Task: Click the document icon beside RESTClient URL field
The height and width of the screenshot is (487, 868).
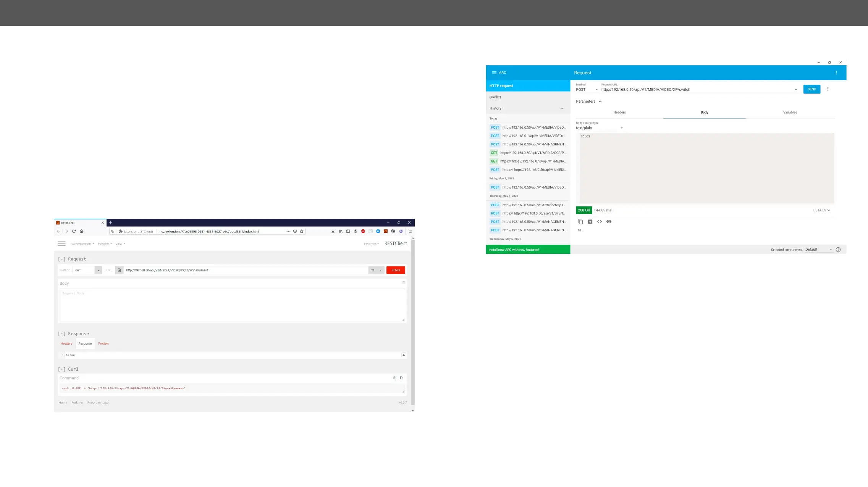Action: [119, 270]
